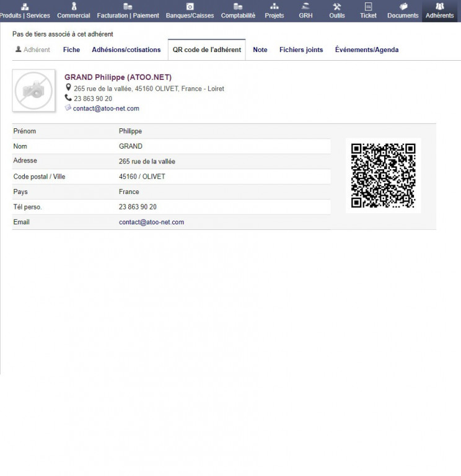Open the Facturation | Paiement module icon
Image resolution: width=461 pixels, height=476 pixels.
[x=128, y=6]
